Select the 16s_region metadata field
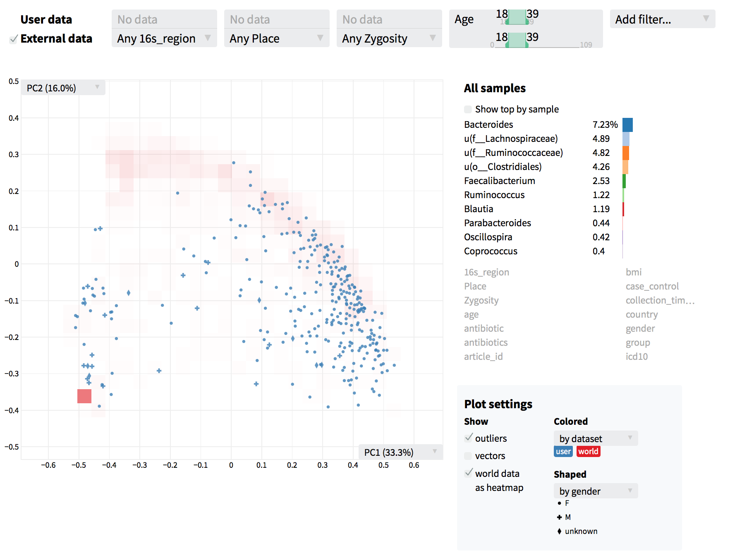 pyautogui.click(x=486, y=272)
